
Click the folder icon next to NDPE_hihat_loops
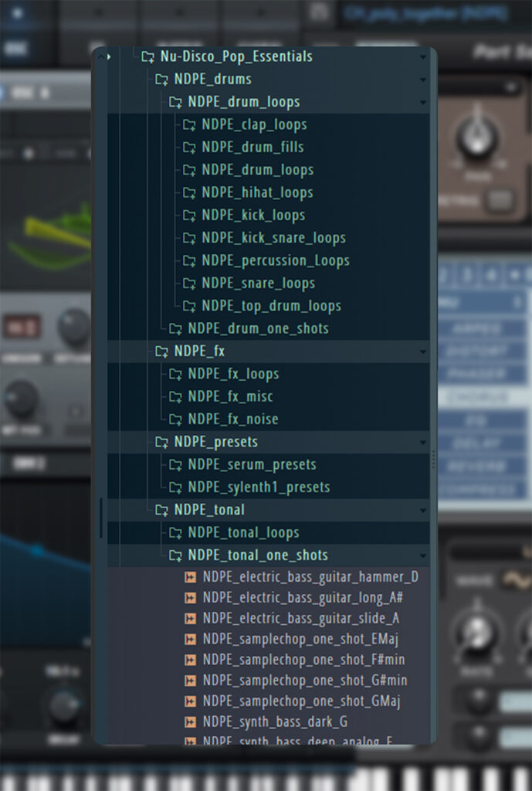coord(189,193)
